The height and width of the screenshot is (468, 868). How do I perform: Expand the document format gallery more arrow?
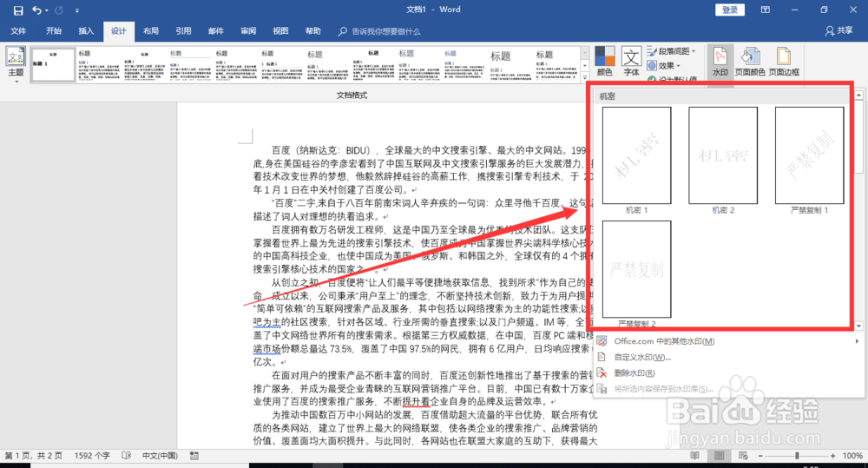584,77
